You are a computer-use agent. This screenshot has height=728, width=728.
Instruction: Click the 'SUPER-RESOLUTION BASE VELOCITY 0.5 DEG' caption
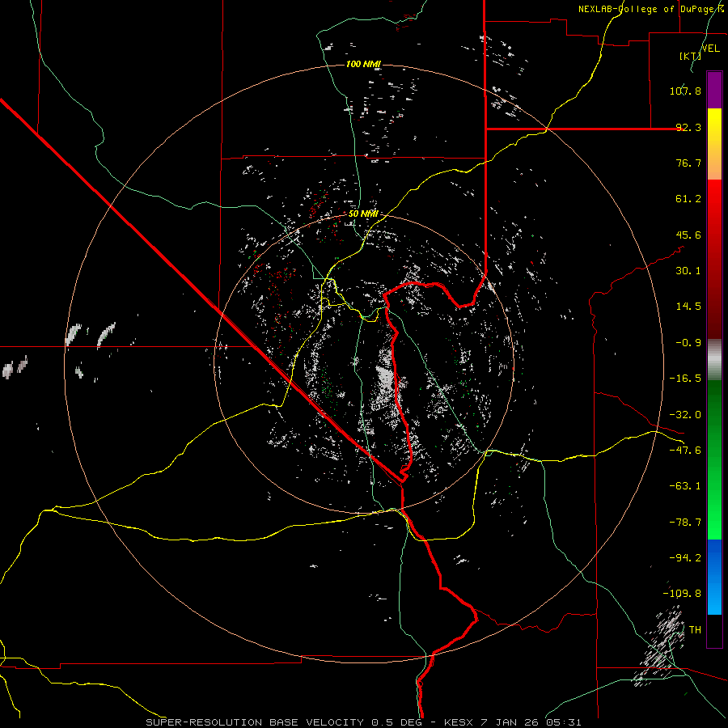coord(284,722)
